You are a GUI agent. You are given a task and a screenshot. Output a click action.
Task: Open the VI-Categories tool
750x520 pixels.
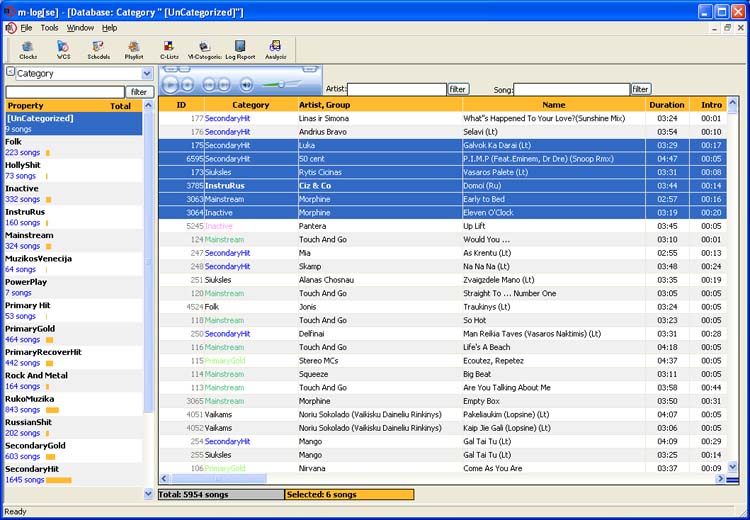204,50
